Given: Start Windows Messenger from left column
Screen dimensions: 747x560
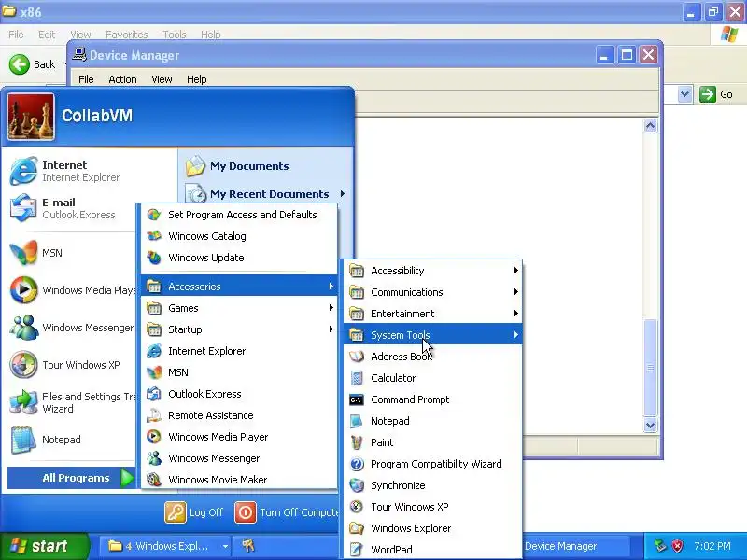Looking at the screenshot, I should click(72, 328).
